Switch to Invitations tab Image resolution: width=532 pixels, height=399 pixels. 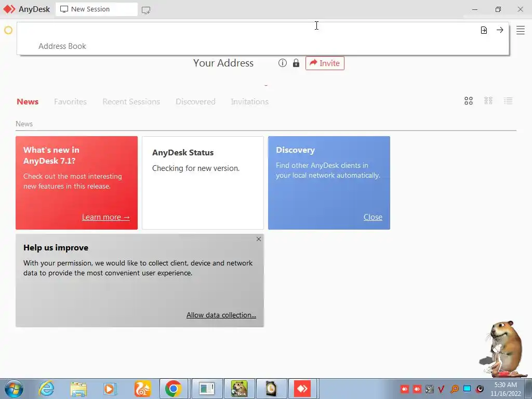pyautogui.click(x=249, y=101)
